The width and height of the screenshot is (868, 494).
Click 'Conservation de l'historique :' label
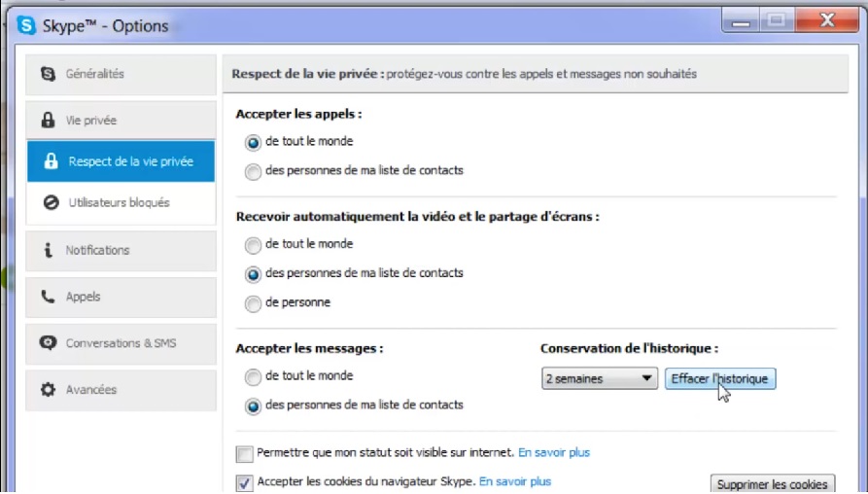630,348
